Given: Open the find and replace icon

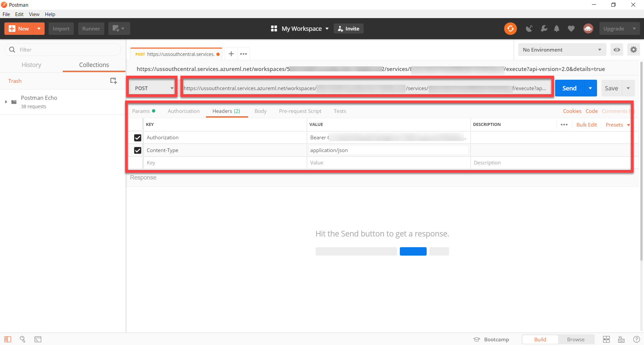Looking at the screenshot, I should 22,339.
